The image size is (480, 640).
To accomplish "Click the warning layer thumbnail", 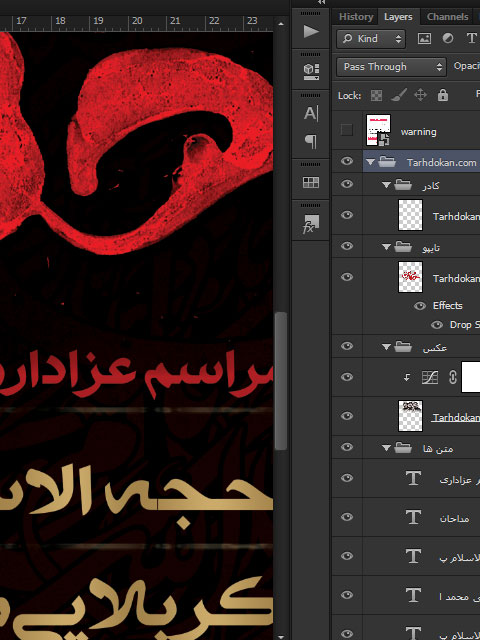I will click(378, 130).
